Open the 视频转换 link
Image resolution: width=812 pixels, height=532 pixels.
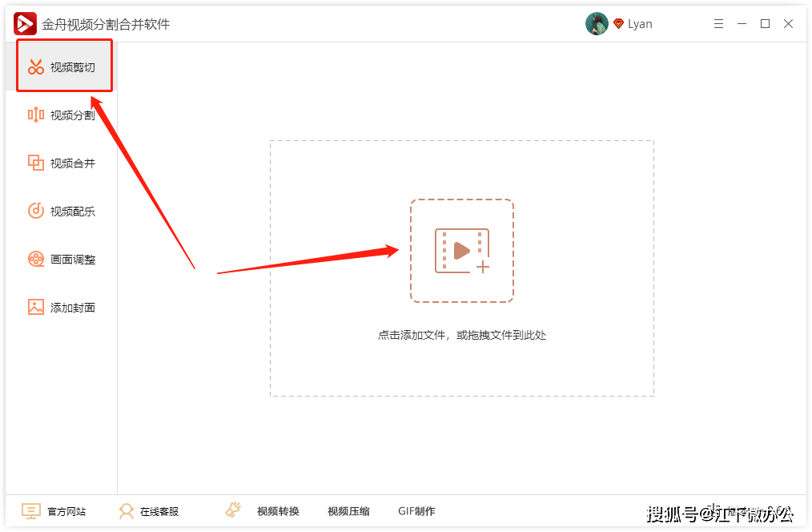278,511
